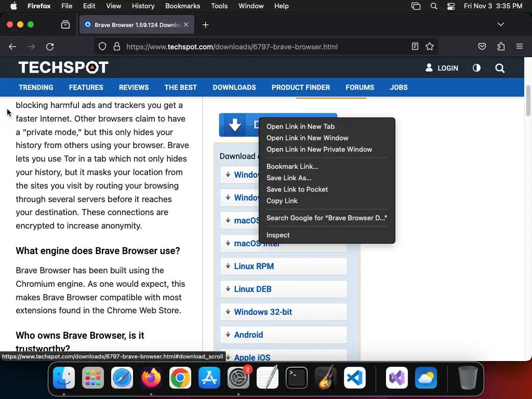Screen dimensions: 532x399
Task: Choose Open Link in New Private Window
Action: pos(319,149)
